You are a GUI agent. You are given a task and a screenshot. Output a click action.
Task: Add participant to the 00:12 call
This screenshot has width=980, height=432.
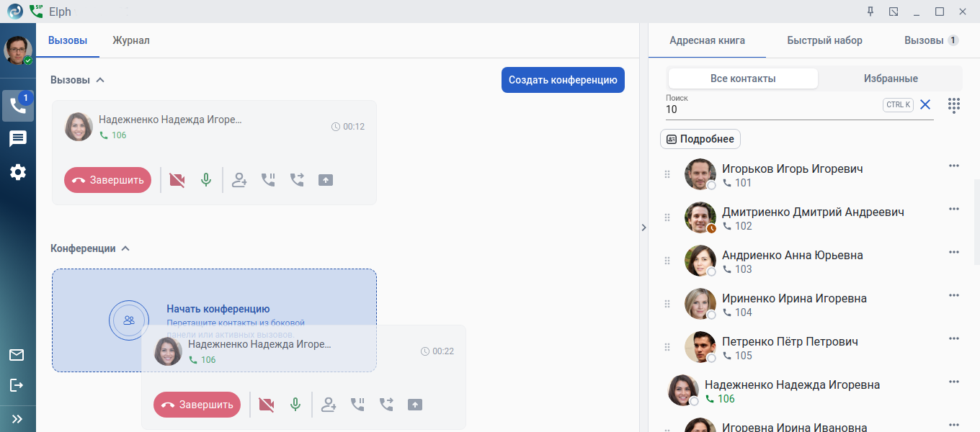239,180
